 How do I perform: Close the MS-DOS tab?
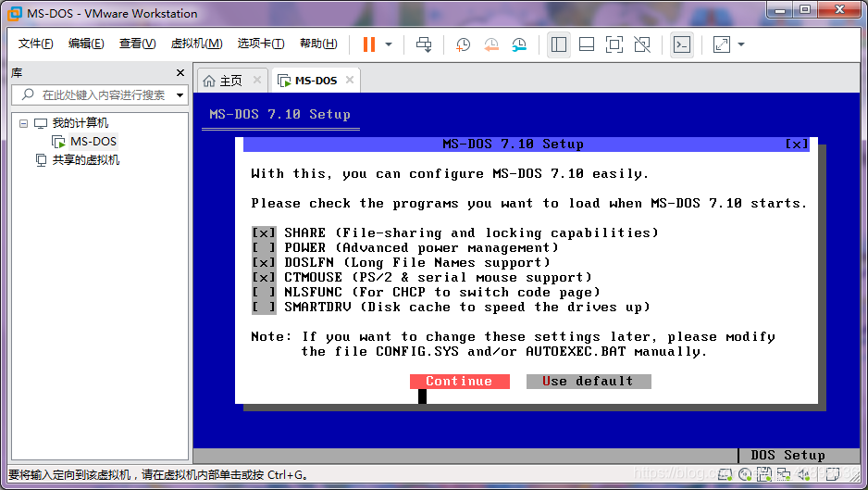click(349, 80)
